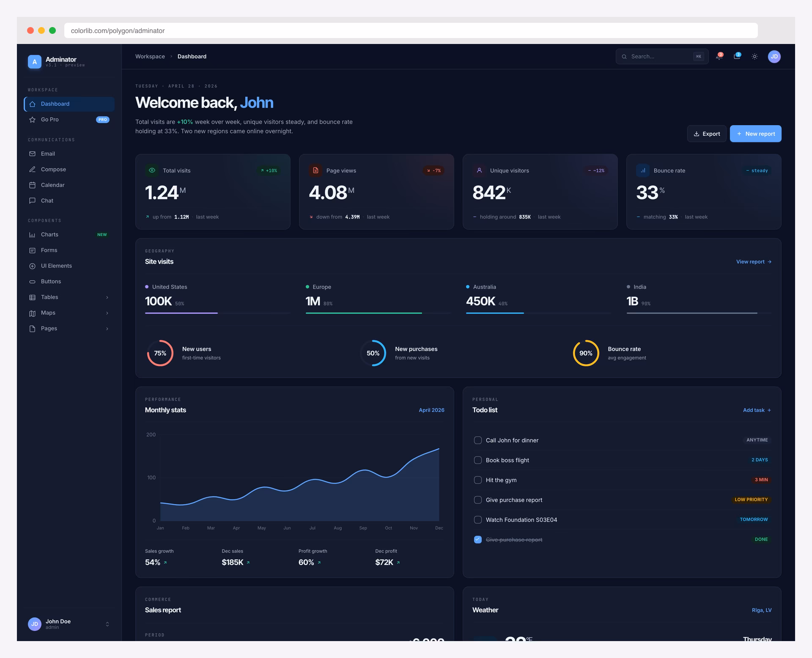Click Add task link
812x658 pixels.
757,410
